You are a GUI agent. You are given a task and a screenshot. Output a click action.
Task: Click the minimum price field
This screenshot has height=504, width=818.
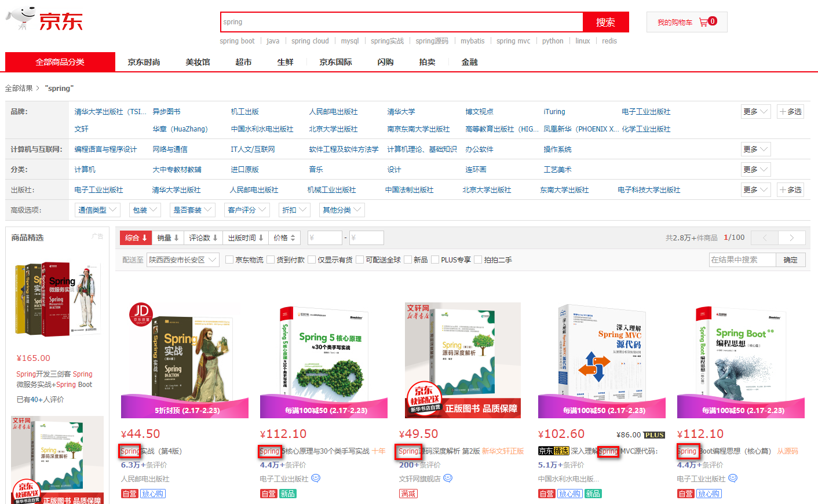324,238
